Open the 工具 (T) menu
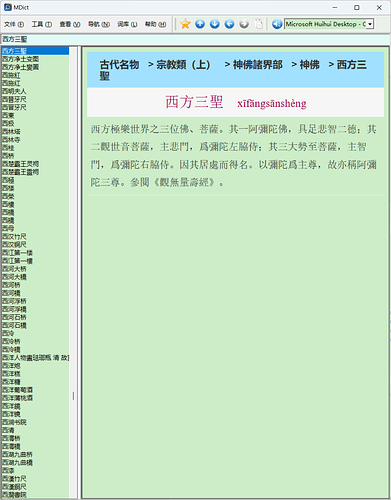 pyautogui.click(x=42, y=24)
